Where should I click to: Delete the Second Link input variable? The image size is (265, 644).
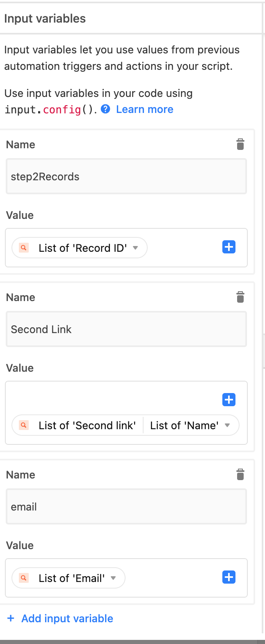[x=240, y=297]
